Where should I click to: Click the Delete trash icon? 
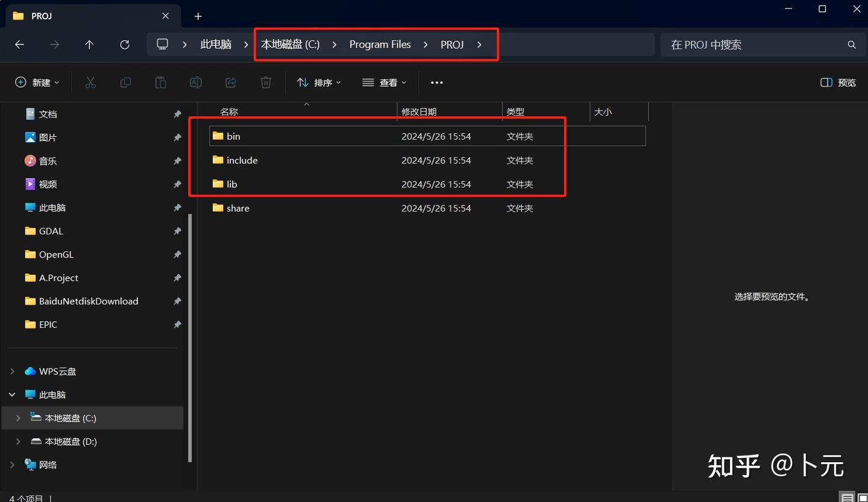(266, 83)
